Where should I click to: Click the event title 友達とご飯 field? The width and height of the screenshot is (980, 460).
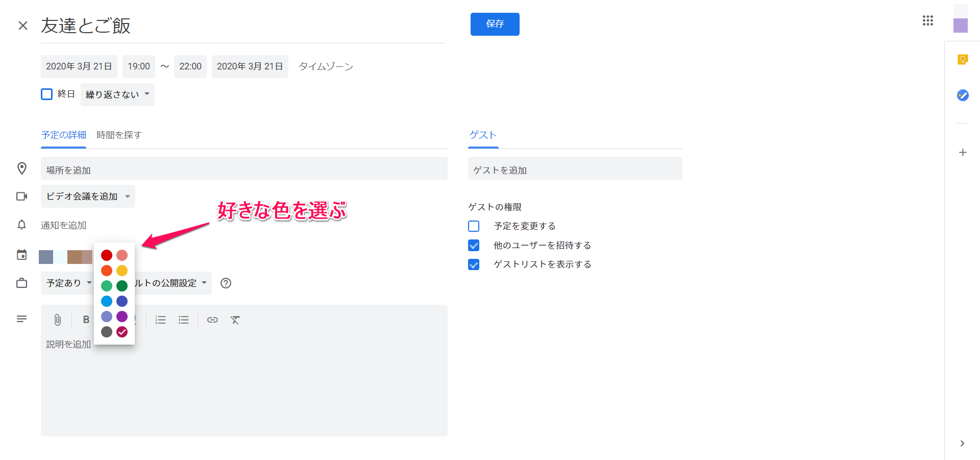coord(243,26)
